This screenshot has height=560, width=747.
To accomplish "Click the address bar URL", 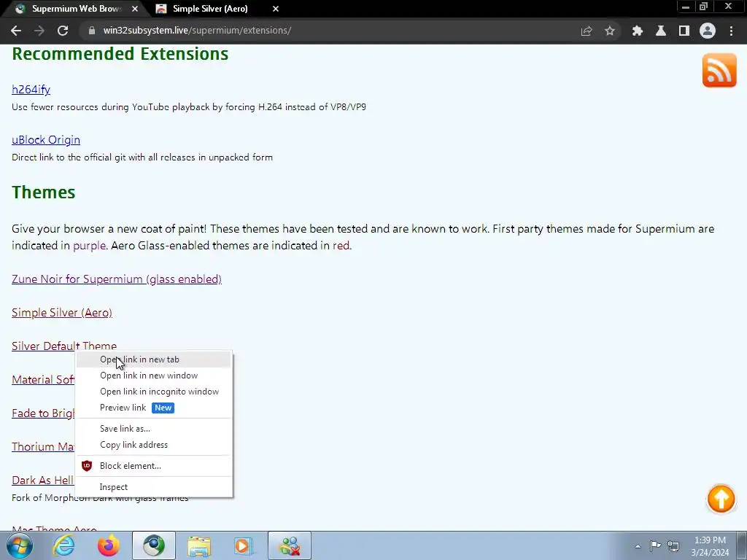I will [197, 31].
